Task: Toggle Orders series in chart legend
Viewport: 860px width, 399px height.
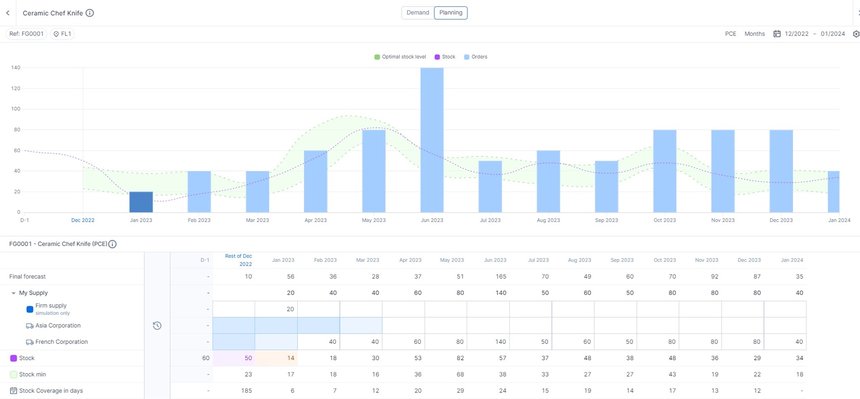Action: (x=476, y=57)
